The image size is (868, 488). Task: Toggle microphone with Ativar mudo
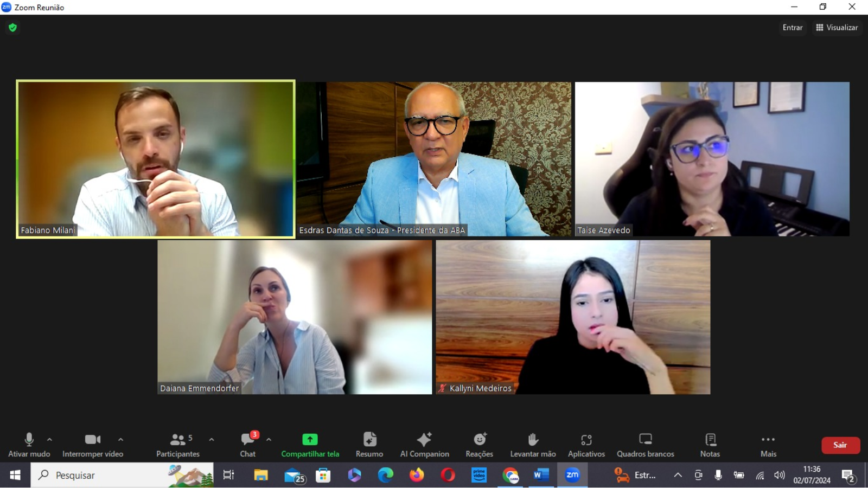click(29, 445)
